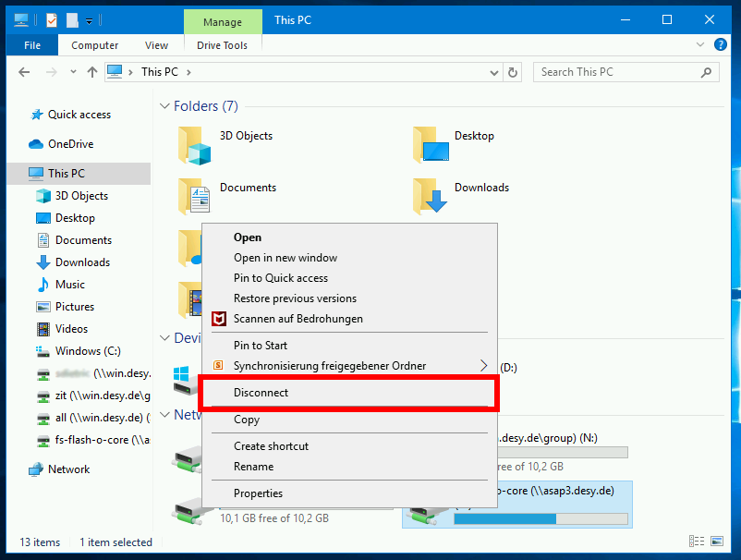This screenshot has width=741, height=560.
Task: Click the Back navigation arrow
Action: tap(23, 71)
